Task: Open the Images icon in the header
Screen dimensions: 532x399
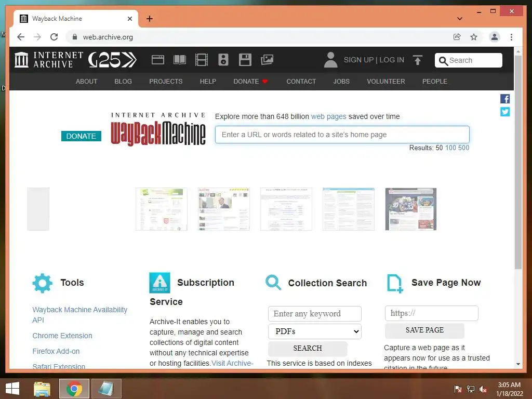Action: (x=267, y=60)
